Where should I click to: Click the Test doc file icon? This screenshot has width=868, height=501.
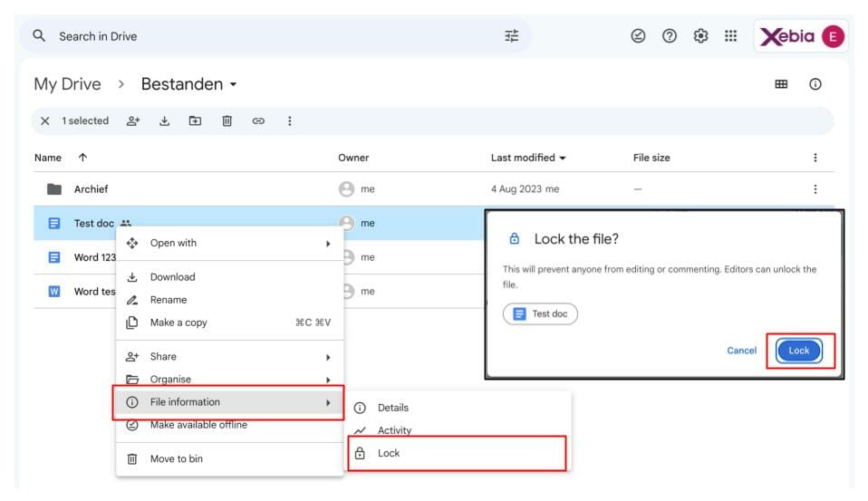[x=54, y=223]
